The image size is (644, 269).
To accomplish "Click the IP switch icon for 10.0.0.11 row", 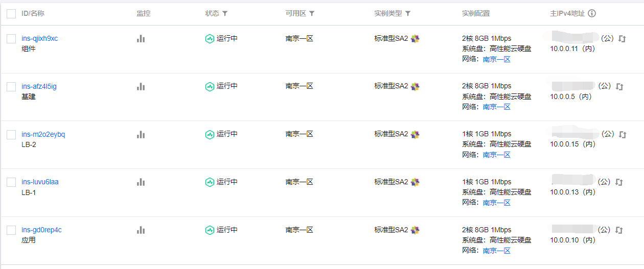I will click(622, 39).
